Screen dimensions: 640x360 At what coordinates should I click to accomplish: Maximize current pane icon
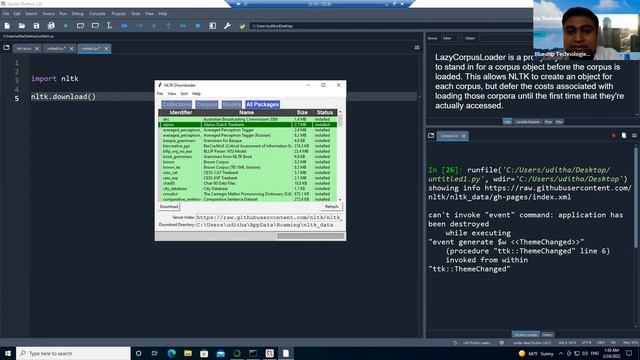[213, 26]
